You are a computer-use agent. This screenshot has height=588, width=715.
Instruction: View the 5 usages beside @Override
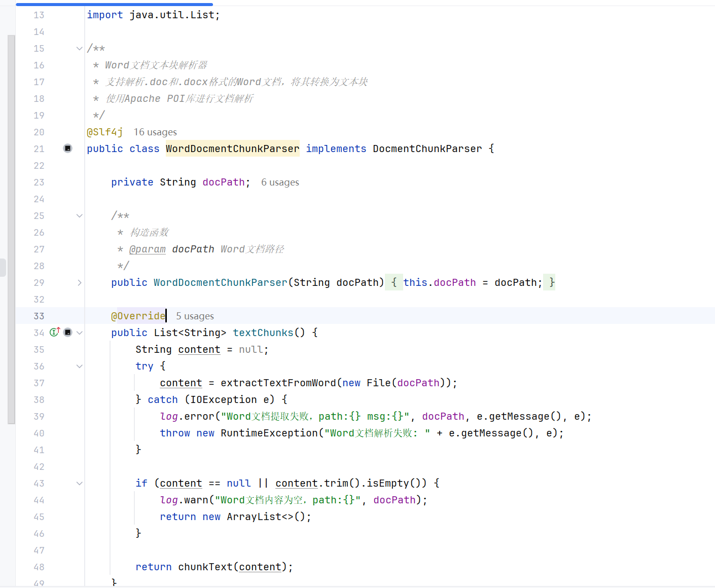pos(195,316)
